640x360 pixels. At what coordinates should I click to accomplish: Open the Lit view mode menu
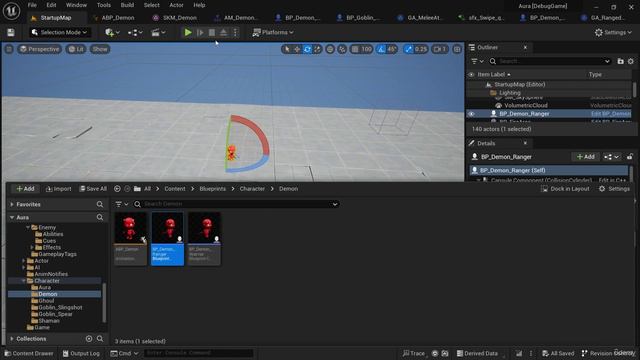(x=76, y=49)
